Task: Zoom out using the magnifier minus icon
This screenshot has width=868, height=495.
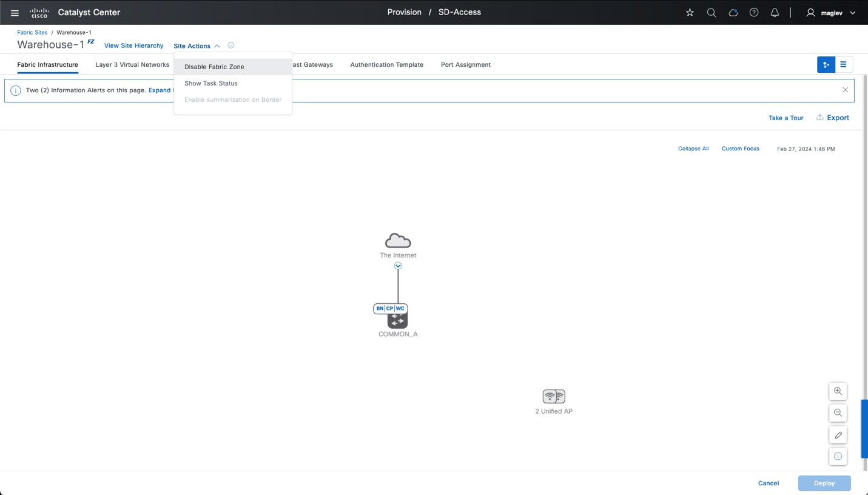Action: tap(838, 413)
